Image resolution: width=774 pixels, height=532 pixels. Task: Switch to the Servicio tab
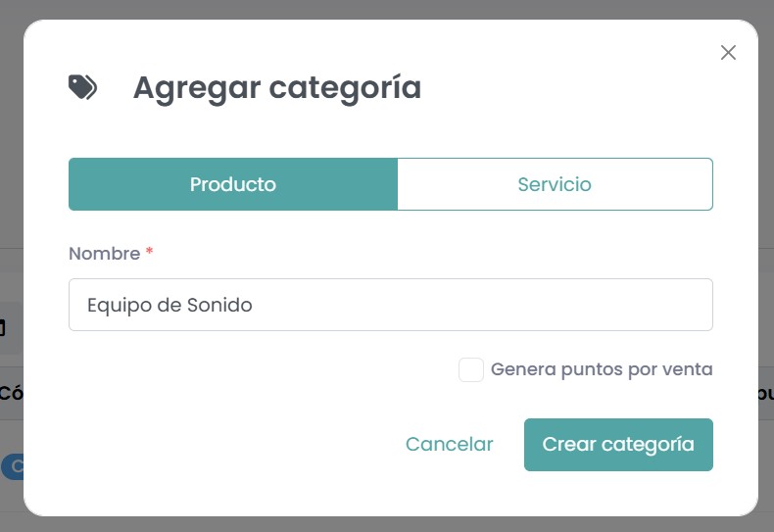pyautogui.click(x=555, y=184)
